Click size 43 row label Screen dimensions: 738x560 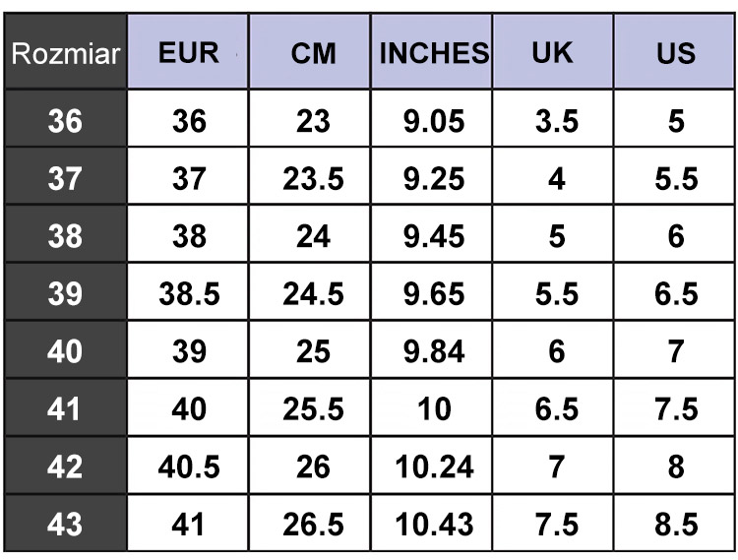(x=65, y=523)
